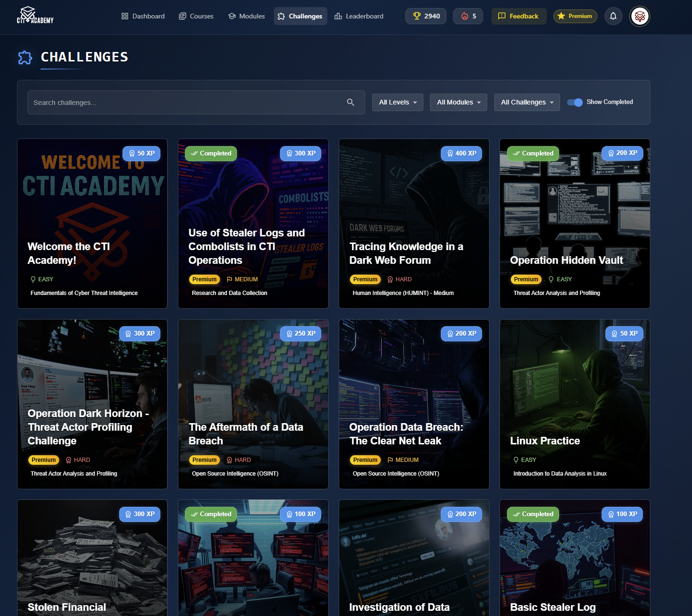The width and height of the screenshot is (692, 616).
Task: Click the 200 XP badge on Hidden Vault card
Action: click(x=622, y=153)
